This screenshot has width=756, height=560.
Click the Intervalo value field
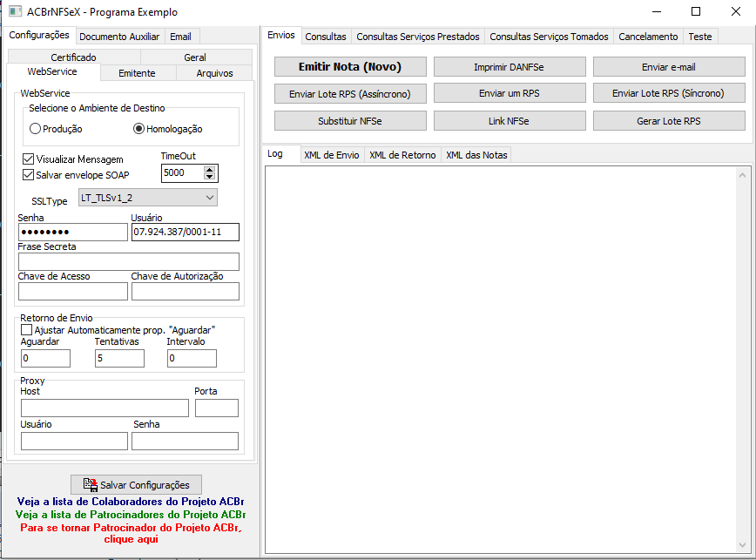pyautogui.click(x=192, y=358)
